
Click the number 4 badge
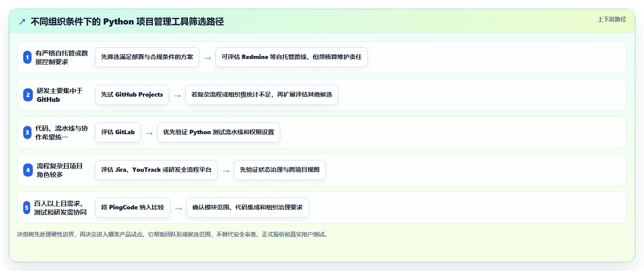click(x=28, y=170)
